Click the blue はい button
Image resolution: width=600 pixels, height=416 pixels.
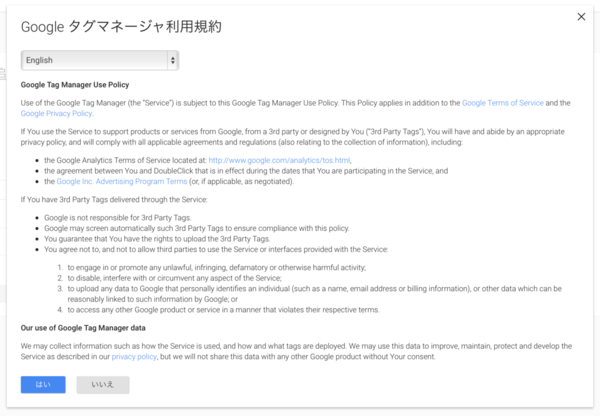pos(43,385)
